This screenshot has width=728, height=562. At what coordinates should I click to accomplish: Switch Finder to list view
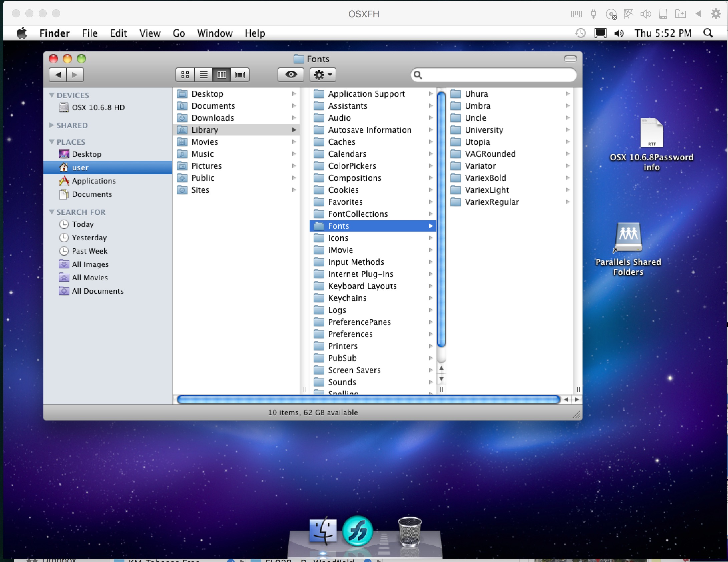pos(204,74)
